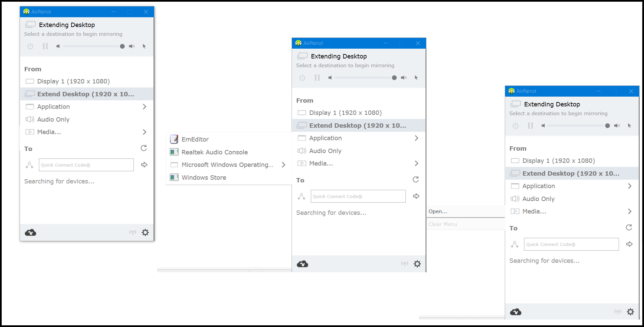Open settings gear in middle AirParrot window
The height and width of the screenshot is (327, 644).
(x=417, y=264)
